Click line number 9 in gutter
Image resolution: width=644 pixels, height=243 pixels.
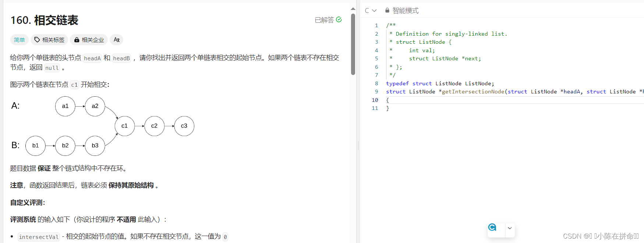[376, 92]
